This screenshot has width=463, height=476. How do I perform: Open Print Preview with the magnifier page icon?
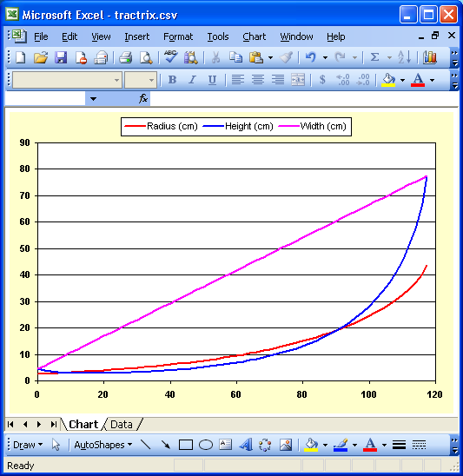tap(146, 57)
